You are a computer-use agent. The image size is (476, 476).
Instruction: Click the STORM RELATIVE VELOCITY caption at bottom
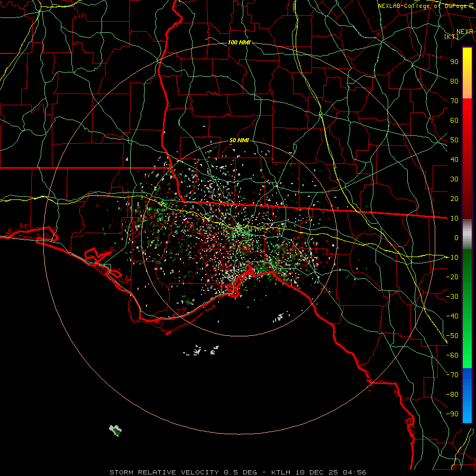pyautogui.click(x=238, y=472)
